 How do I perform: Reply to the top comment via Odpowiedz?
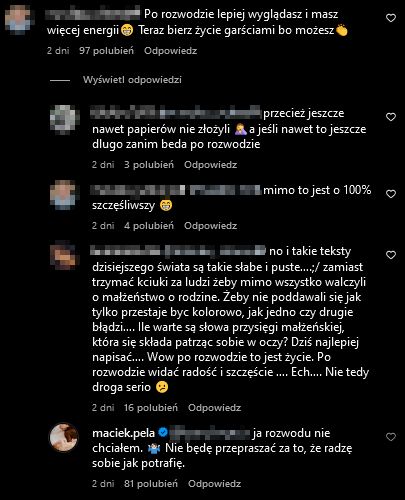pos(170,51)
